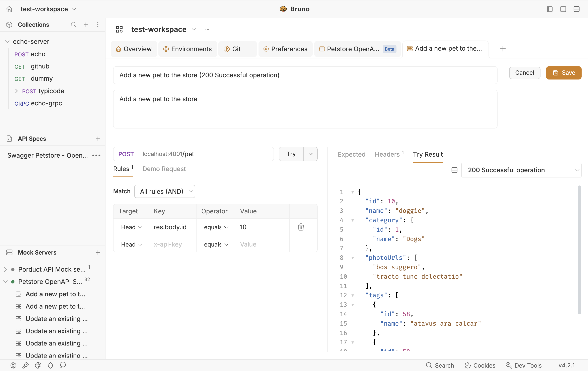Viewport: 588px width, 371px height.
Task: Open notifications bell icon
Action: coord(51,365)
